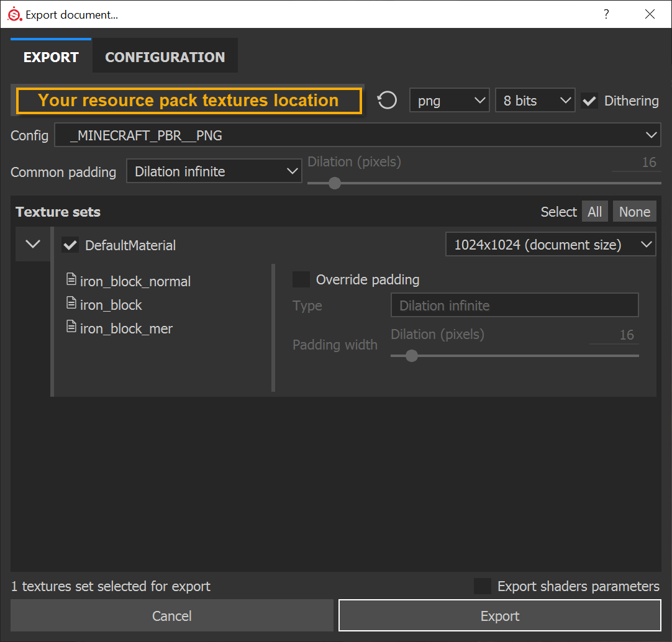672x642 pixels.
Task: Click Select None for texture sets
Action: 634,212
